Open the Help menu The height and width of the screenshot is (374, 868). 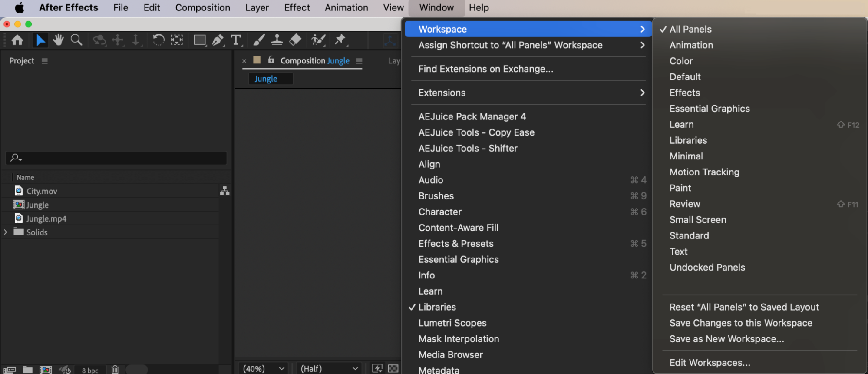click(x=479, y=8)
